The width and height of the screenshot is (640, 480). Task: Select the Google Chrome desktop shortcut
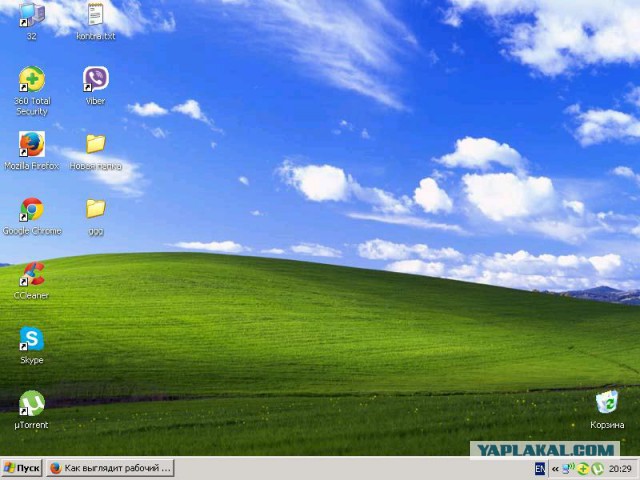tap(31, 209)
